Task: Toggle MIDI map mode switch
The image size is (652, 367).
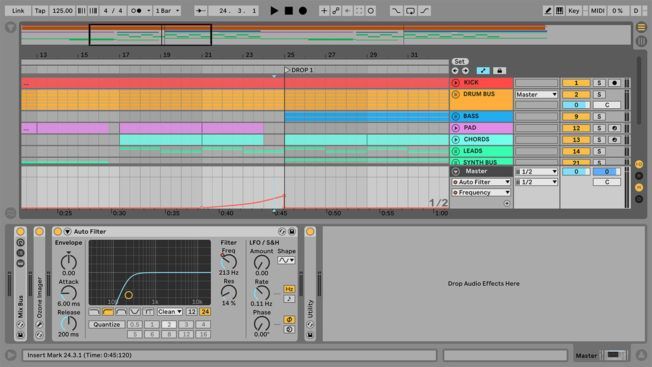Action: pos(598,11)
